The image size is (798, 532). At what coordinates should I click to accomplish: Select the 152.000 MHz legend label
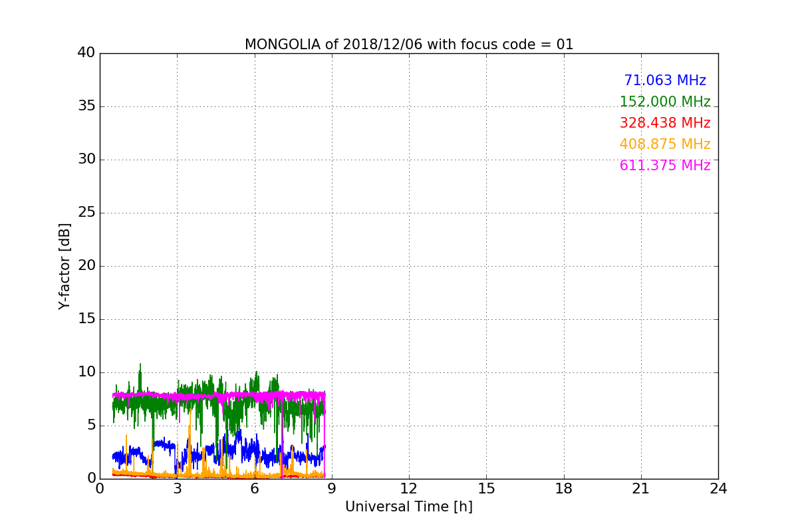point(665,102)
